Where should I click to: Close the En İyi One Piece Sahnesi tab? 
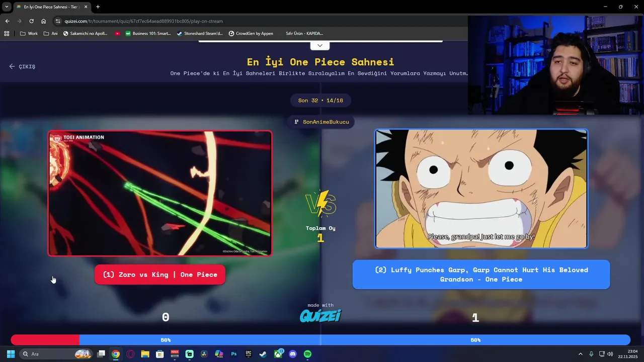point(86,7)
